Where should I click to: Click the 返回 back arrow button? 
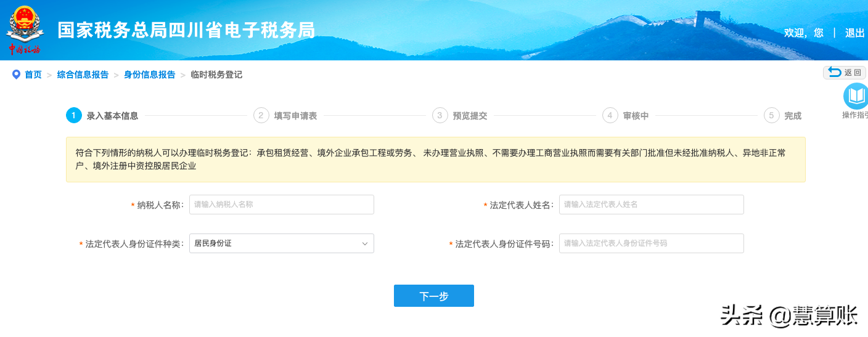[845, 73]
